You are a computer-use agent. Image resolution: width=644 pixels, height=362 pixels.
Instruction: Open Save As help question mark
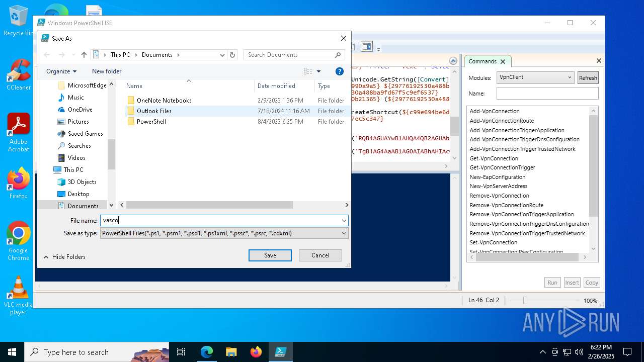(340, 71)
